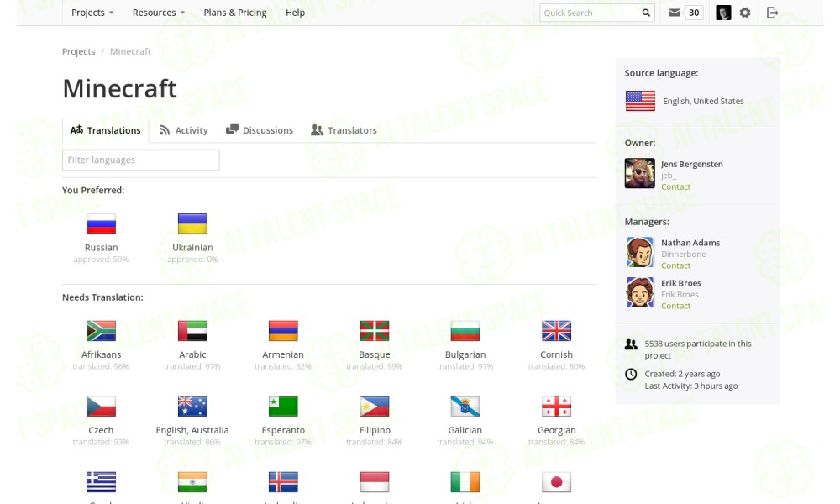Click the Indonesian flag icon
Image resolution: width=840 pixels, height=504 pixels.
coord(375,482)
